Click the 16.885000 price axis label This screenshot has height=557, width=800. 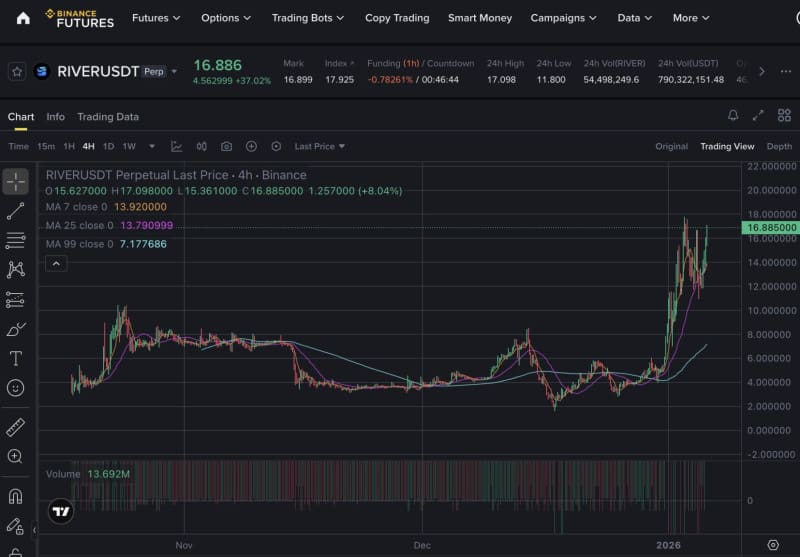tap(770, 228)
